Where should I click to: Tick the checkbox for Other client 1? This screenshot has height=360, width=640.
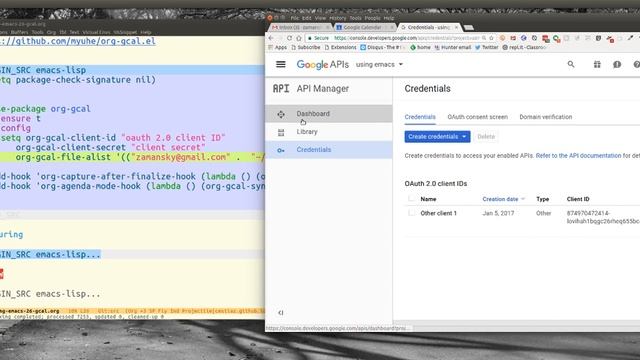411,213
